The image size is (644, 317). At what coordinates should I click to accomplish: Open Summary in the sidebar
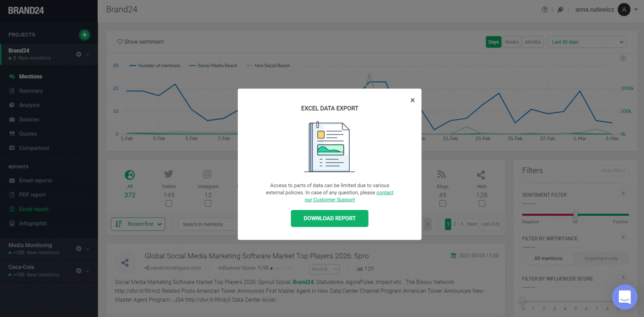click(x=31, y=91)
